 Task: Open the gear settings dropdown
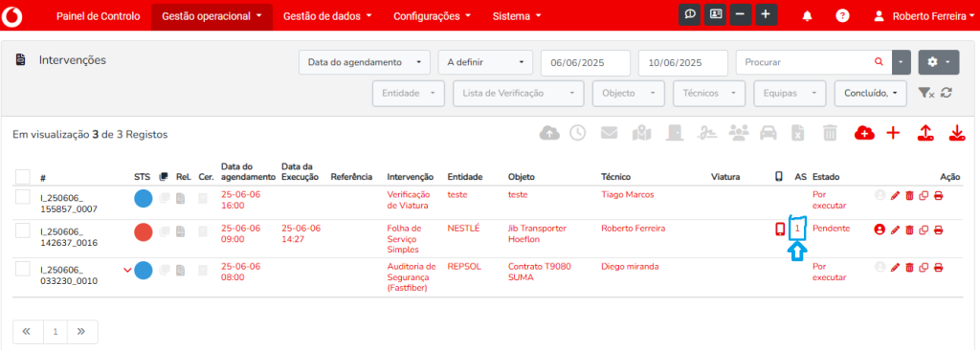[938, 62]
